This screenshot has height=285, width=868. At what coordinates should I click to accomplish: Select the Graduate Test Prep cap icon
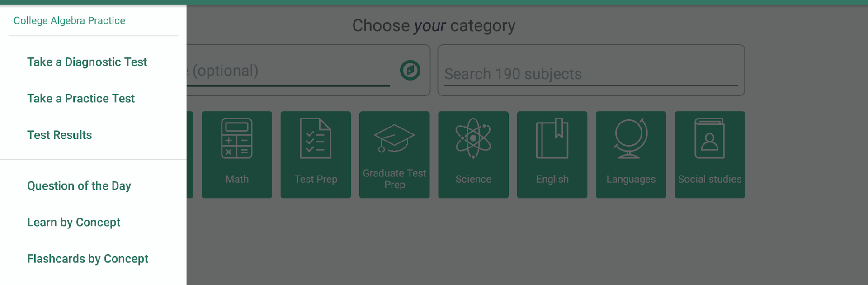[x=394, y=138]
